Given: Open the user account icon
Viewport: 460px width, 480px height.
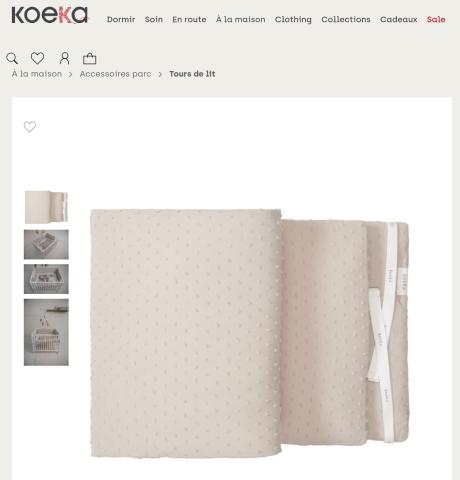Looking at the screenshot, I should (x=65, y=58).
